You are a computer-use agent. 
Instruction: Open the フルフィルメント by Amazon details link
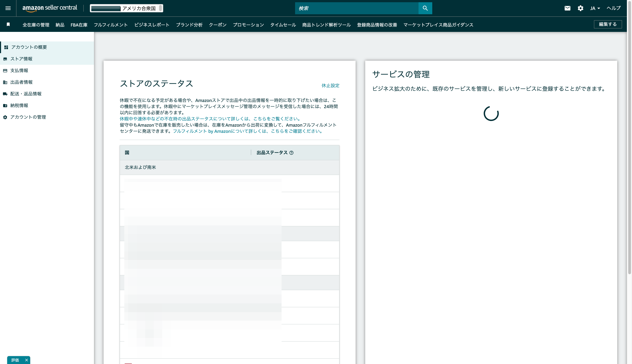248,131
